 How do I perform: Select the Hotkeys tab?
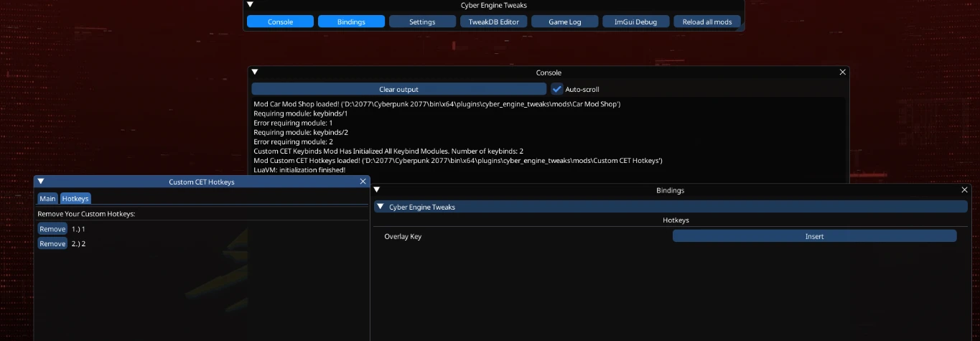tap(75, 198)
